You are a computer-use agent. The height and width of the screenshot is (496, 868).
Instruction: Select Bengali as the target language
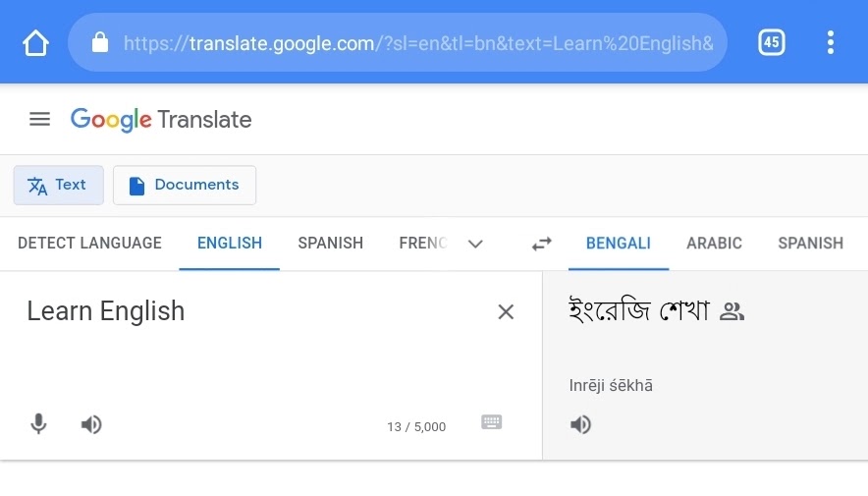[618, 244]
